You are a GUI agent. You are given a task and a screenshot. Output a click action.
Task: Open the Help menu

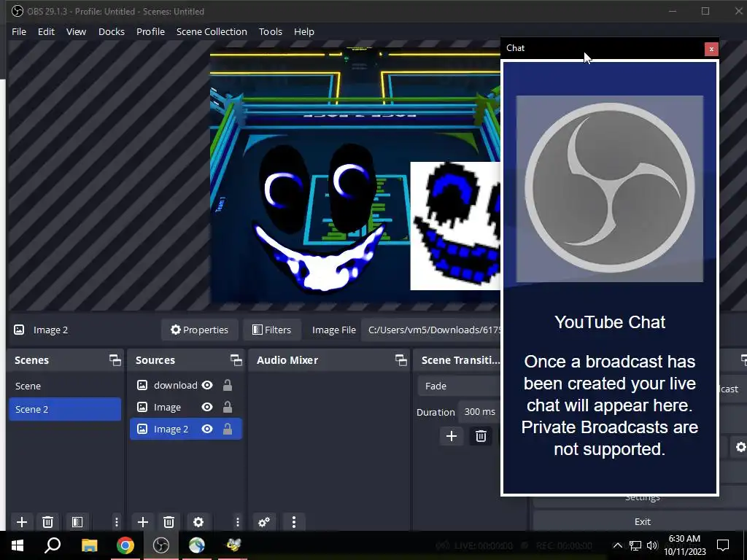304,31
